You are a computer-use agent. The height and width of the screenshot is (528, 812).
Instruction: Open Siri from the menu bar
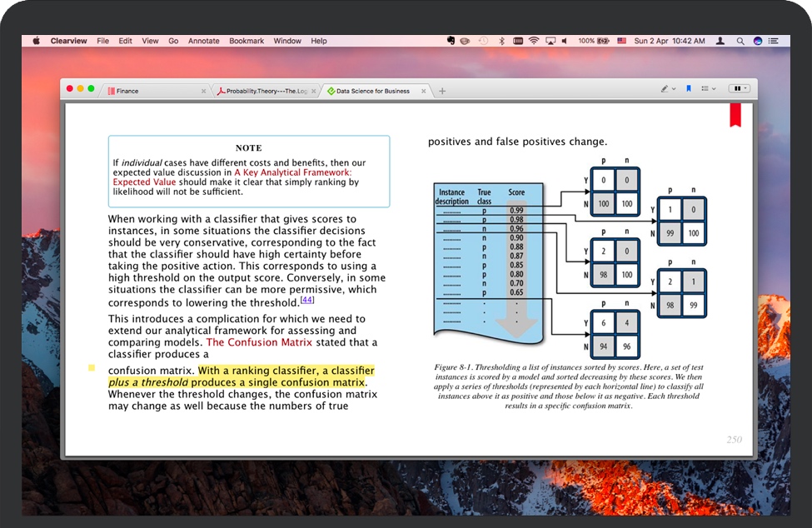coord(757,41)
